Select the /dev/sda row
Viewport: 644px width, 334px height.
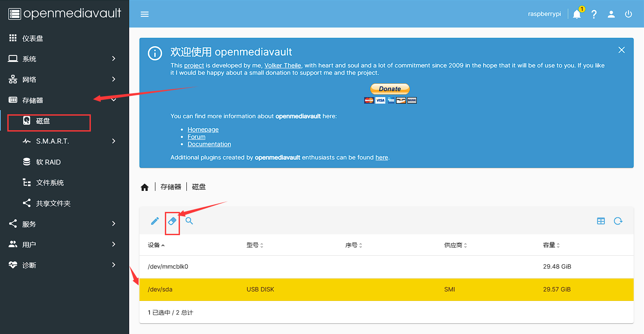(x=387, y=289)
